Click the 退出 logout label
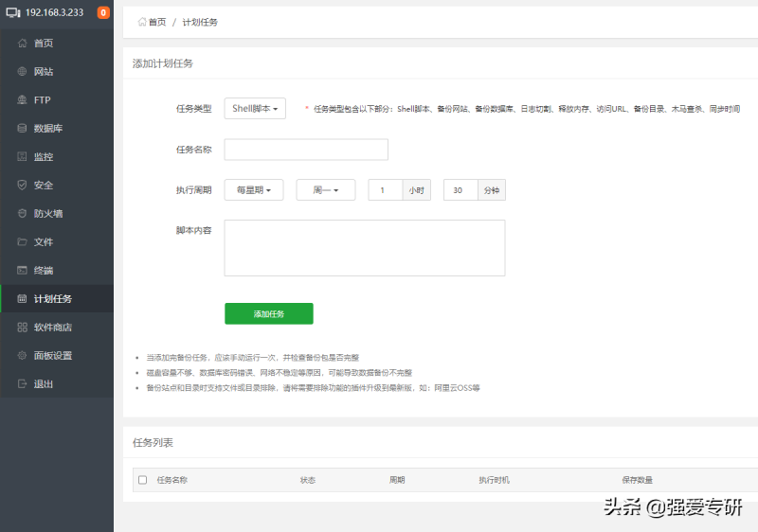Viewport: 758px width, 532px height. click(x=44, y=384)
